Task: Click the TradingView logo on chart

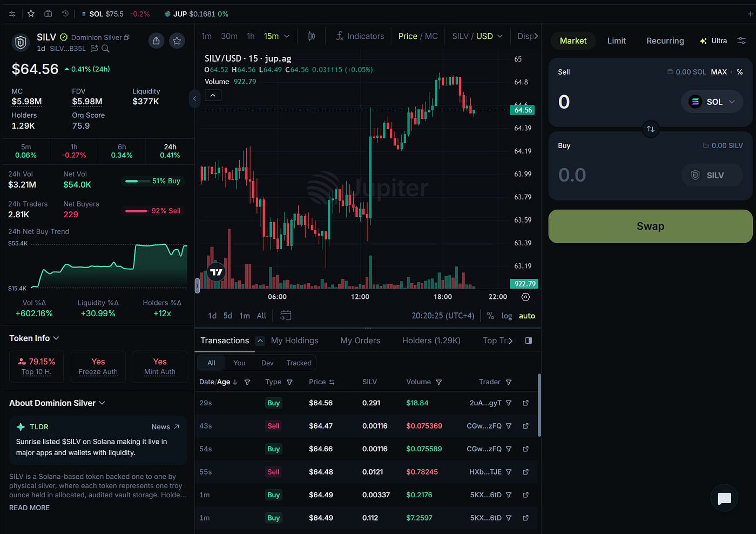Action: (216, 272)
